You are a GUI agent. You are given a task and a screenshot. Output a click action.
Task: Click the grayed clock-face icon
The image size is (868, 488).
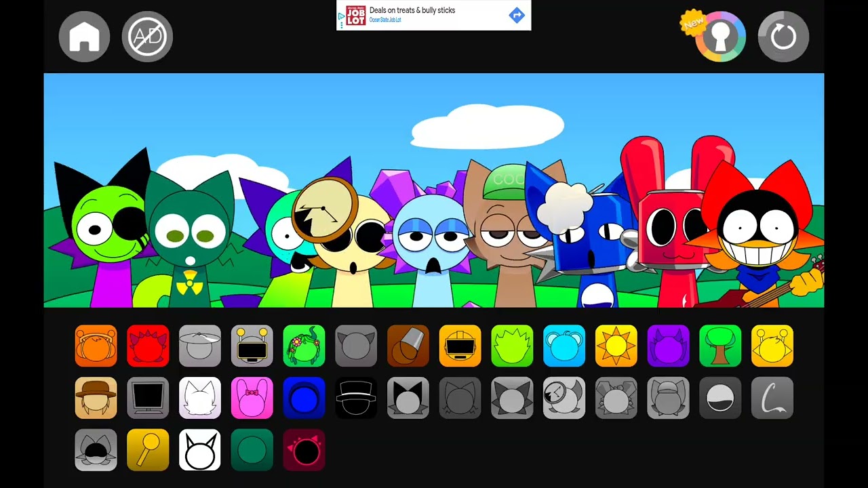pos(564,398)
